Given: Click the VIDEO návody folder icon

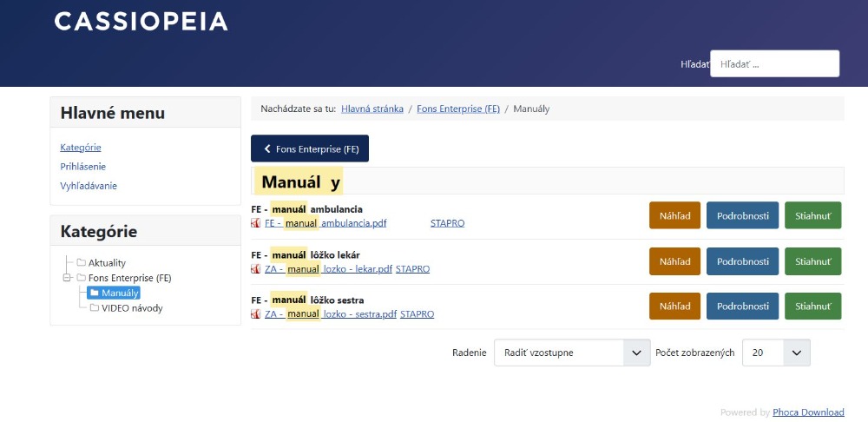Looking at the screenshot, I should tap(95, 307).
